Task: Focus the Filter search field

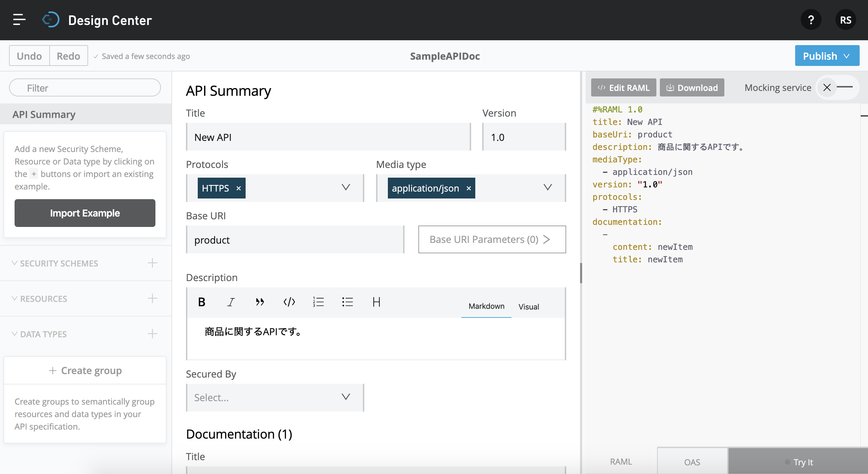Action: pyautogui.click(x=85, y=88)
